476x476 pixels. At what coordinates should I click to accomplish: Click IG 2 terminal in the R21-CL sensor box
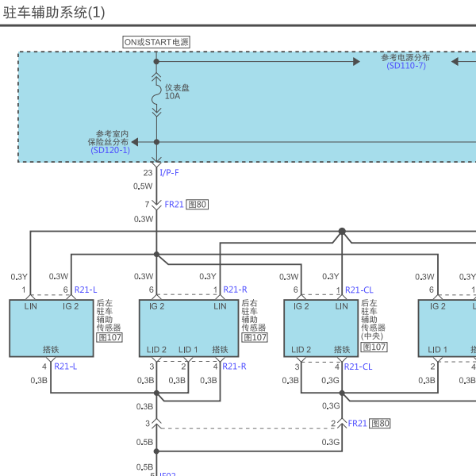301,306
